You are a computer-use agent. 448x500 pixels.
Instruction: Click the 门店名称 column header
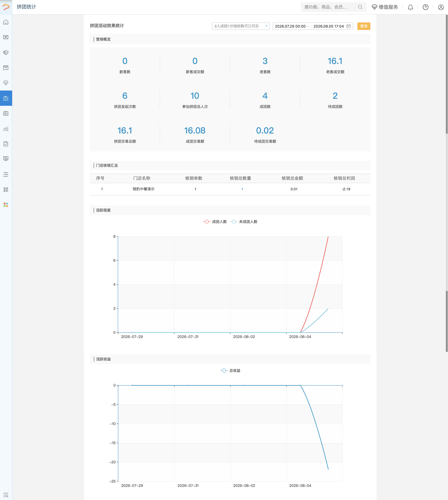[142, 178]
